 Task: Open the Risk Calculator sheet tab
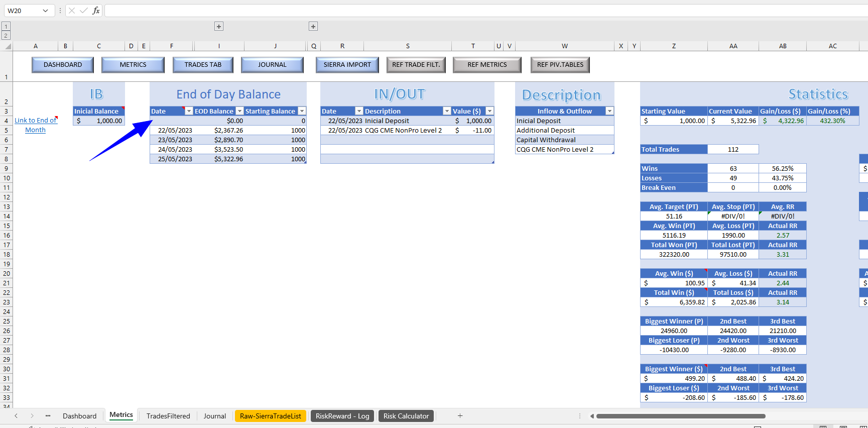[406, 416]
